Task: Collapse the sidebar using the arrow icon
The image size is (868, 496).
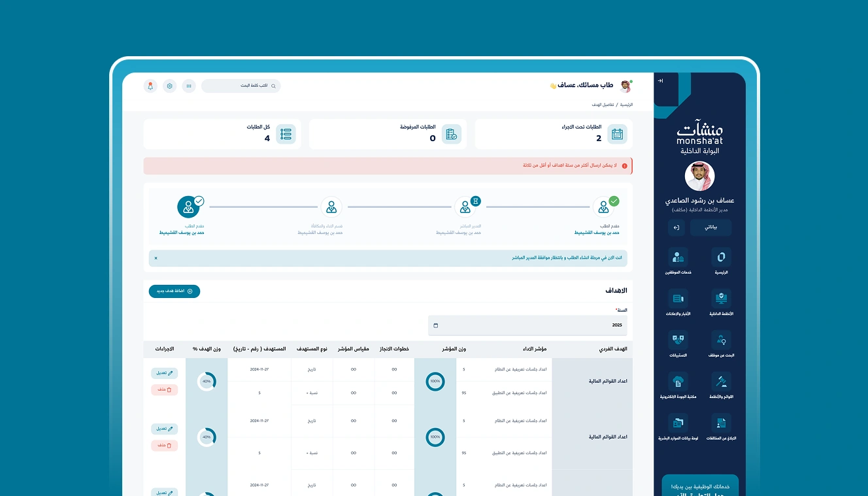Action: [660, 81]
